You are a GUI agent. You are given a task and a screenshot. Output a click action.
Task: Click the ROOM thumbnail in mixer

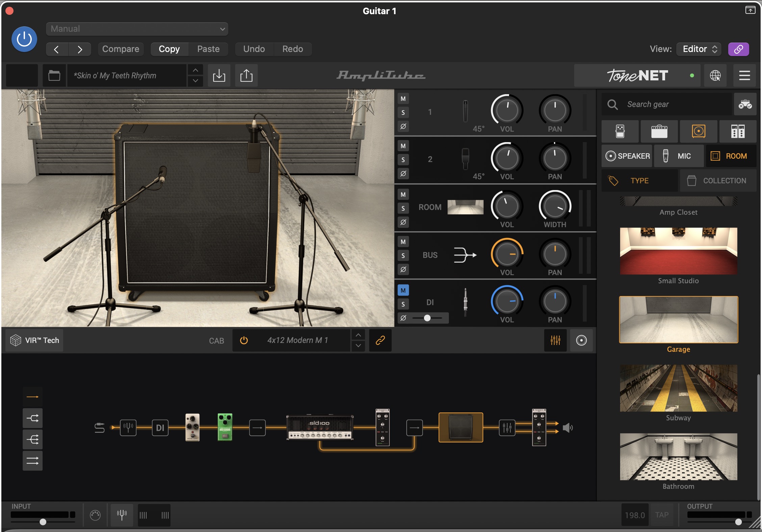point(465,207)
